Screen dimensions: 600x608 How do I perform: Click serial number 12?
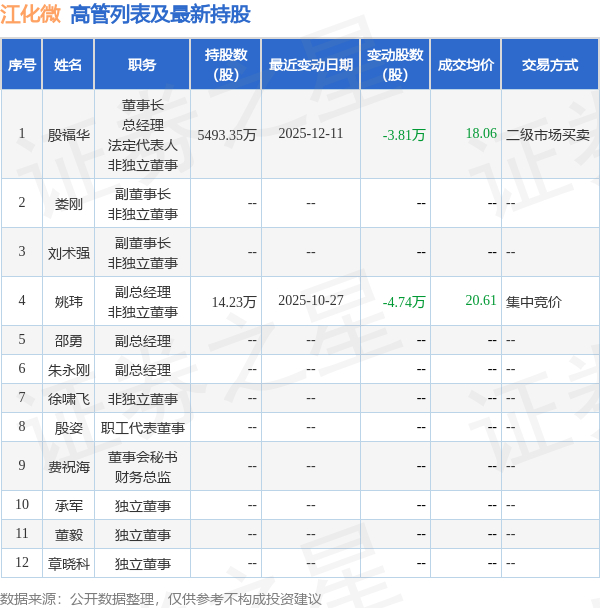[x=22, y=562]
